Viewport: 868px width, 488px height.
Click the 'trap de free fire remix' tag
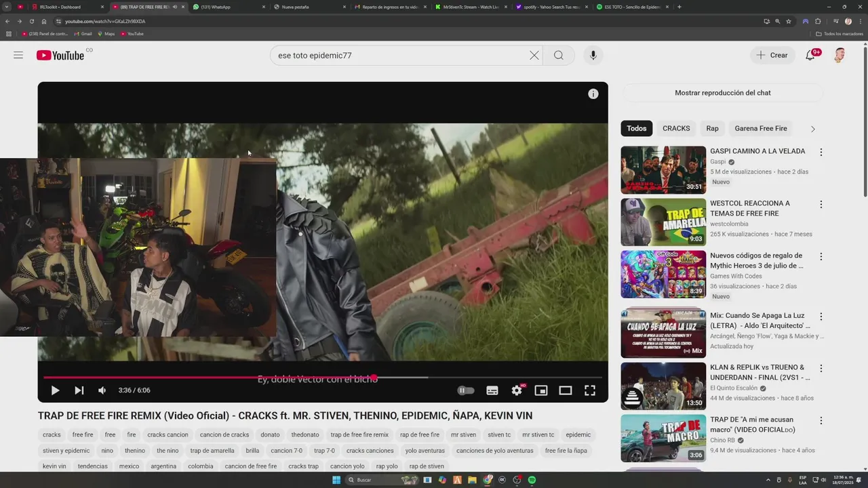coord(359,434)
